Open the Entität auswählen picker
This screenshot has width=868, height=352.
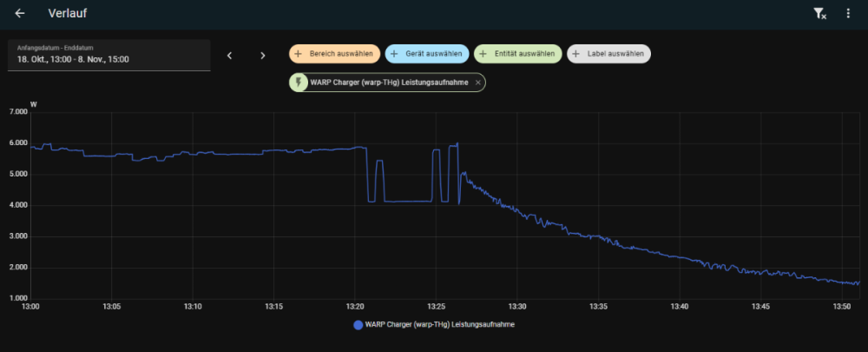click(517, 54)
